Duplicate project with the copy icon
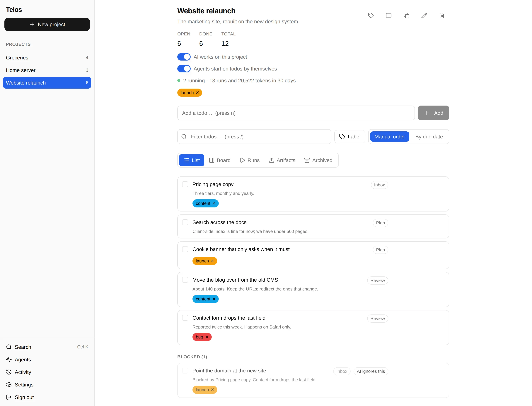Viewport: 532px width, 406px height. tap(406, 16)
